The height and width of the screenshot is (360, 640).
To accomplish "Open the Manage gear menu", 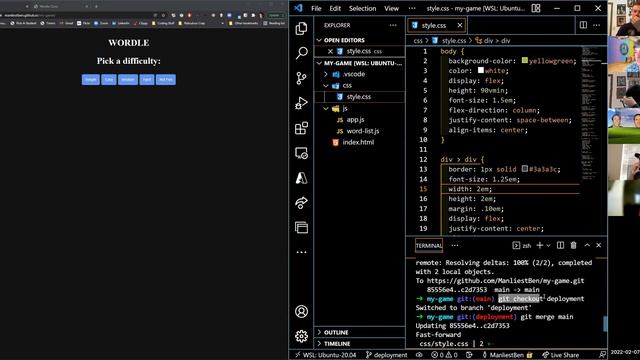I will point(301,336).
